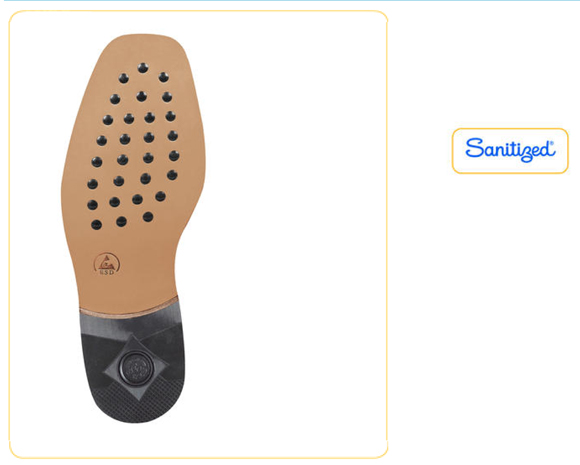Click the yellow border of Sanitized badge

[x=510, y=129]
